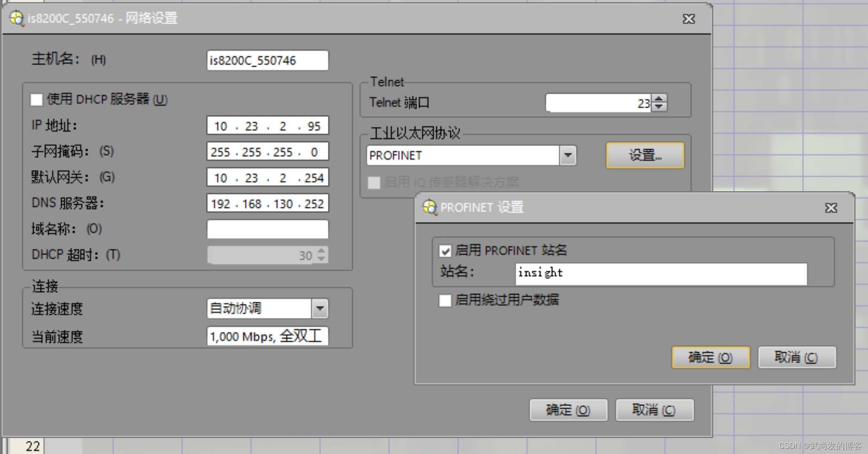Cancel the PROFINET settings dialog
Screen dimensions: 868x454
797,357
